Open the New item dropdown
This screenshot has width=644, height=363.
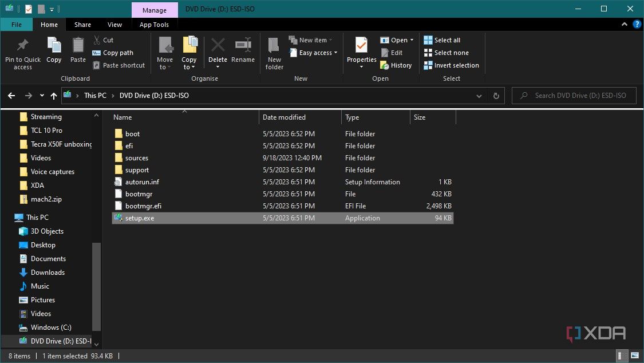(310, 40)
